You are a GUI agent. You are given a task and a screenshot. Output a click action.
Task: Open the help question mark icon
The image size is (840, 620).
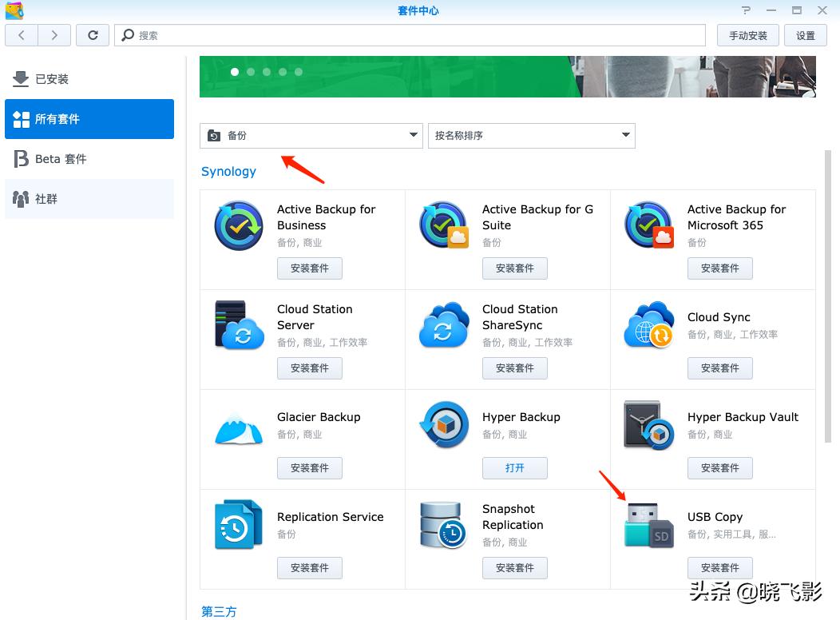[746, 10]
